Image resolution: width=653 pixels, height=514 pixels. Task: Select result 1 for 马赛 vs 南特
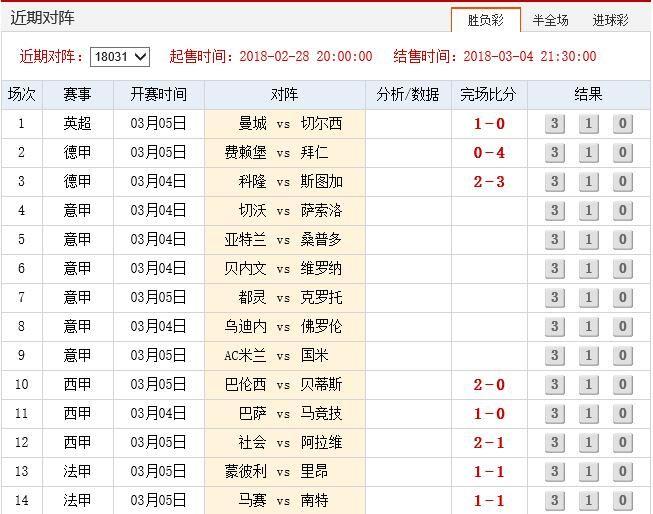[588, 501]
